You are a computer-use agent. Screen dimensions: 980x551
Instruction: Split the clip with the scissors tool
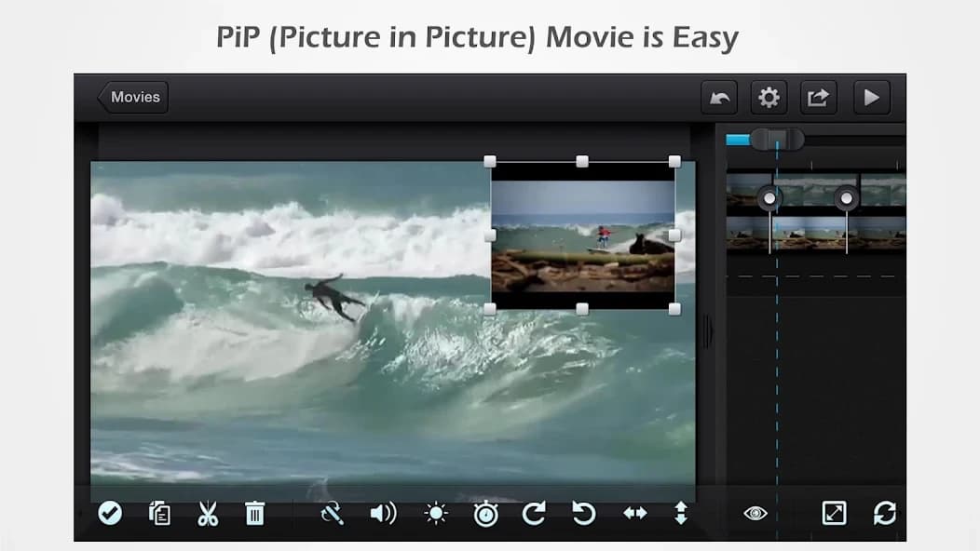pos(207,513)
